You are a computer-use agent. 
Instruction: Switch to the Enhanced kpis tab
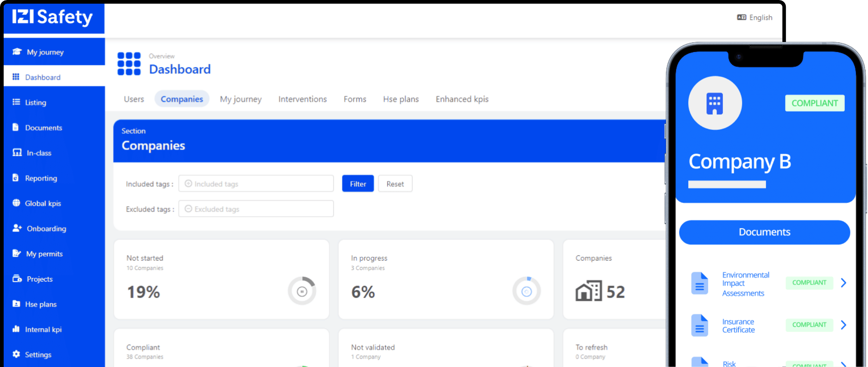[x=462, y=99]
